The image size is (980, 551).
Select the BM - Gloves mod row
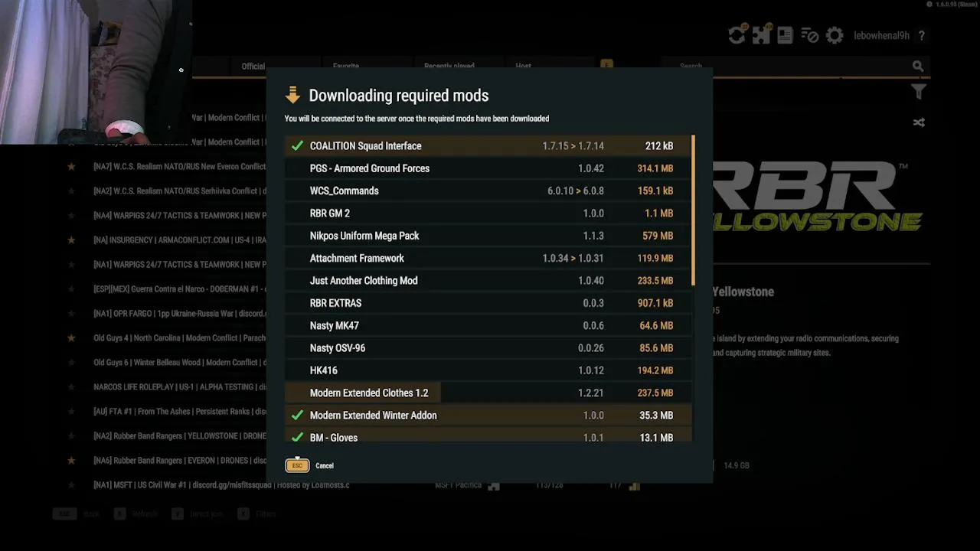pos(487,435)
